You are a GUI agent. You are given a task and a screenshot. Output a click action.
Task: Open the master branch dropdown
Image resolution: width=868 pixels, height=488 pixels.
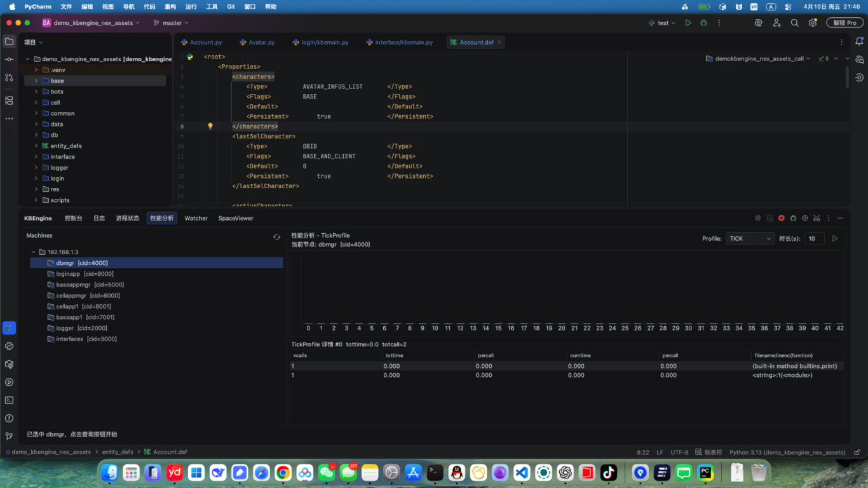(x=172, y=23)
